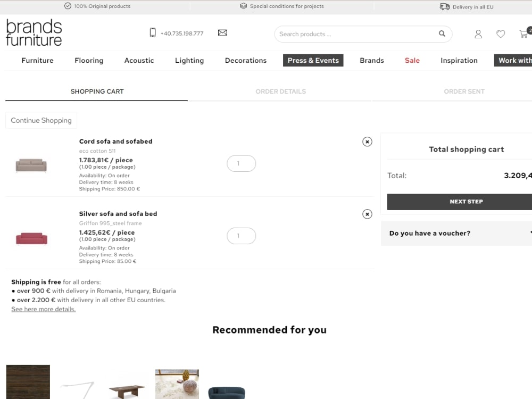The height and width of the screenshot is (399, 532).
Task: Click the Shipping Price: 85.00 € text
Action: tap(107, 261)
